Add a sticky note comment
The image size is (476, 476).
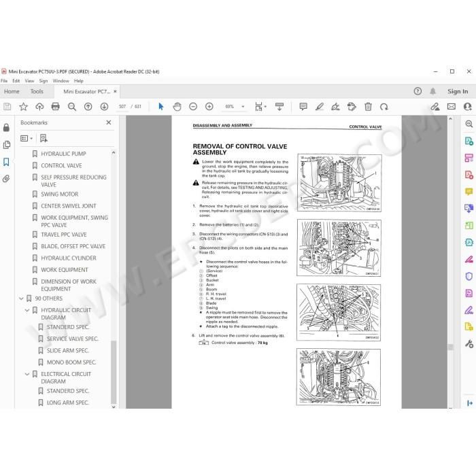[303, 107]
